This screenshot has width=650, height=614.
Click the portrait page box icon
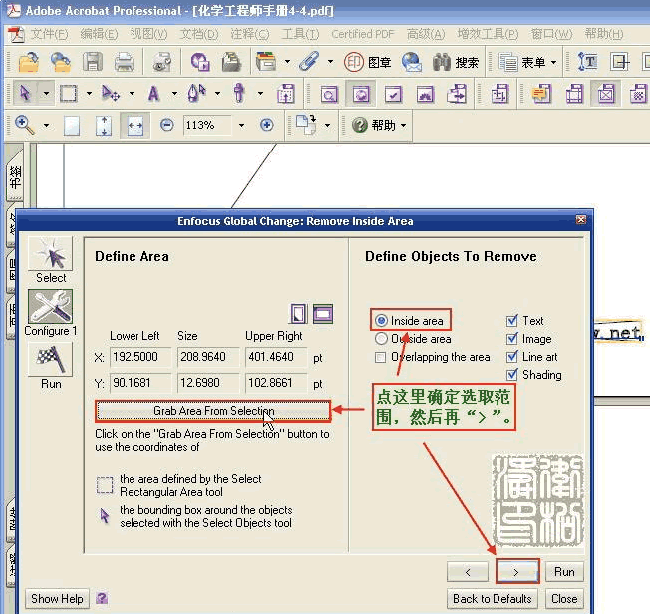pyautogui.click(x=298, y=313)
